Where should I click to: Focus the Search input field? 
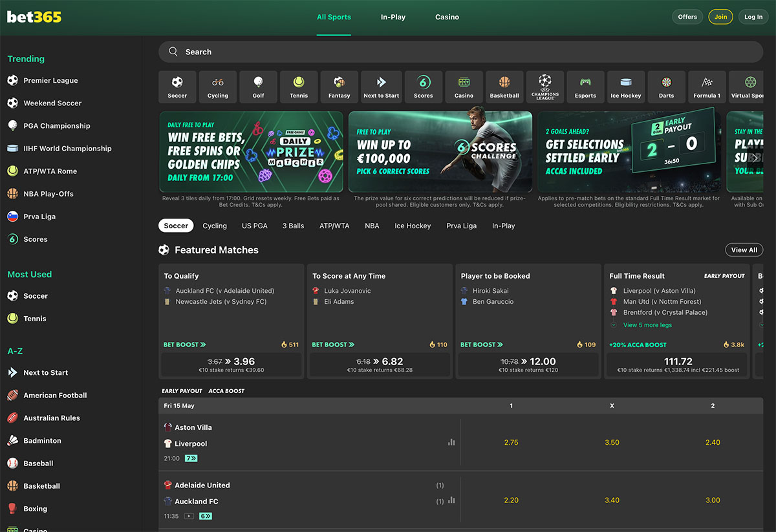point(460,52)
